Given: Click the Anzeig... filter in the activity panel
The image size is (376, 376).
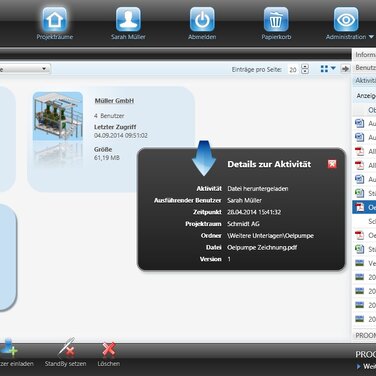Looking at the screenshot, I should [366, 96].
